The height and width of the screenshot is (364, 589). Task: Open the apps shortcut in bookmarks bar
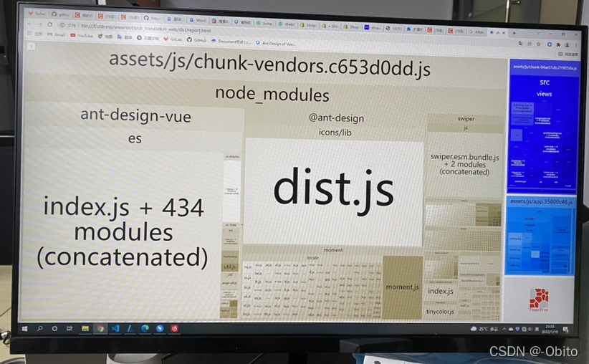click(x=36, y=34)
